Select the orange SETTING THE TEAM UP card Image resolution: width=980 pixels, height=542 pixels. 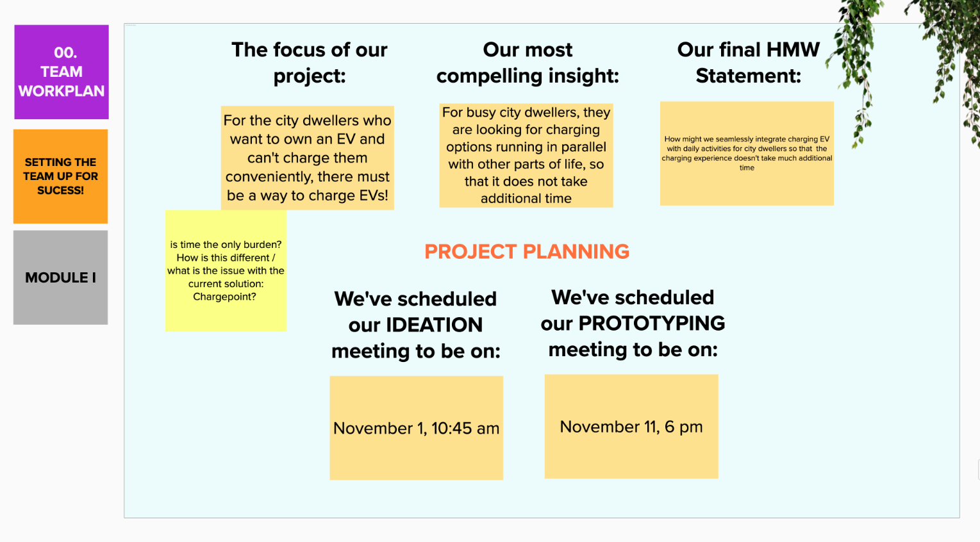[61, 176]
